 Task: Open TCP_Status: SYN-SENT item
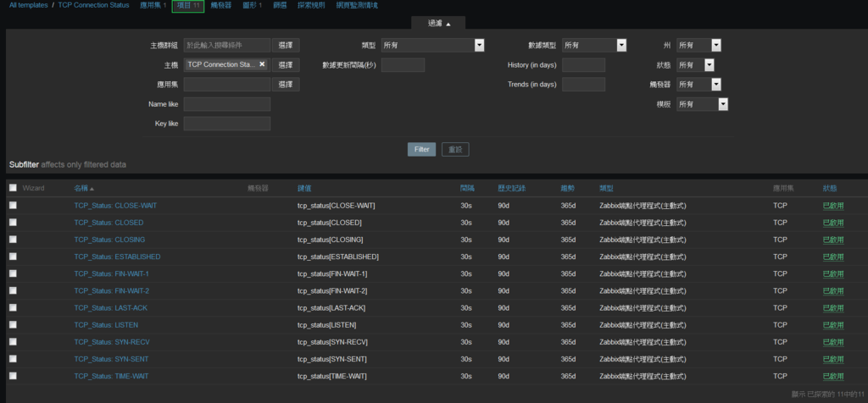(111, 359)
